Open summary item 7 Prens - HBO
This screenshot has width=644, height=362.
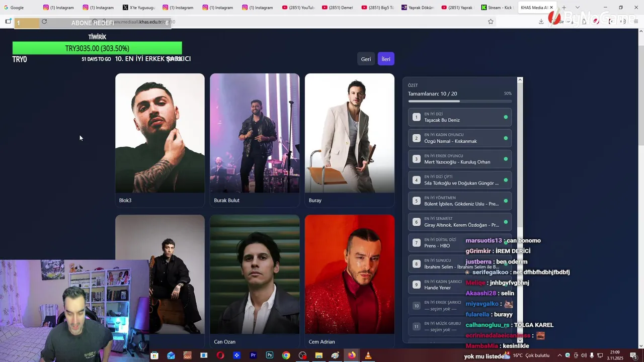(460, 243)
